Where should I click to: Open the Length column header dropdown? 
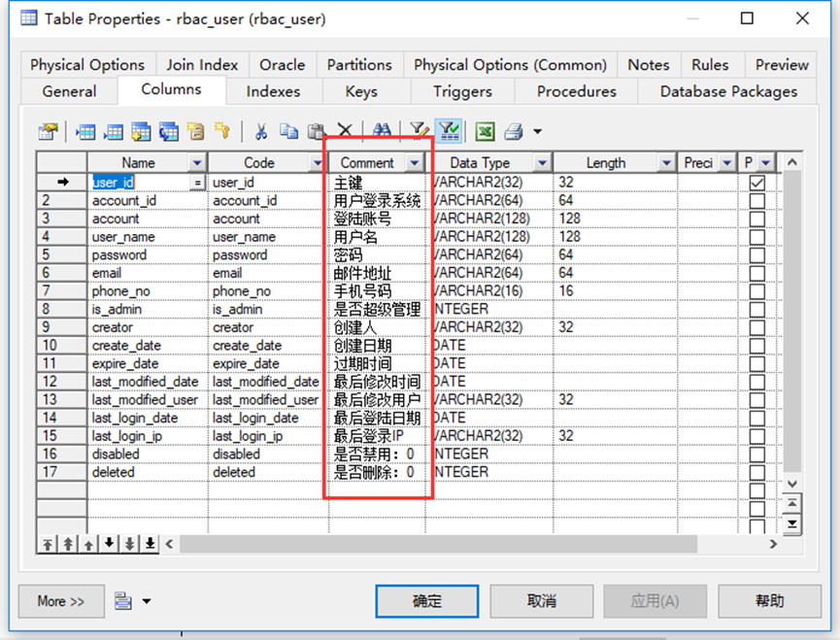(666, 162)
